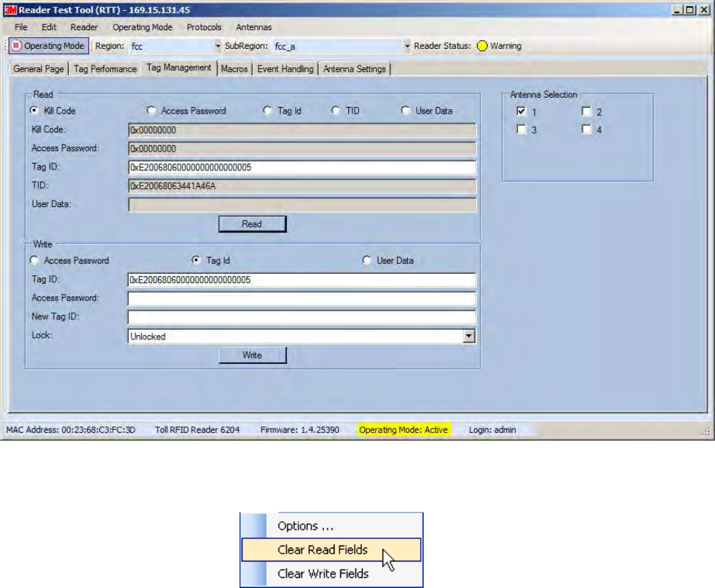715x588 pixels.
Task: Switch to the Tag Performance tab
Action: 105,69
